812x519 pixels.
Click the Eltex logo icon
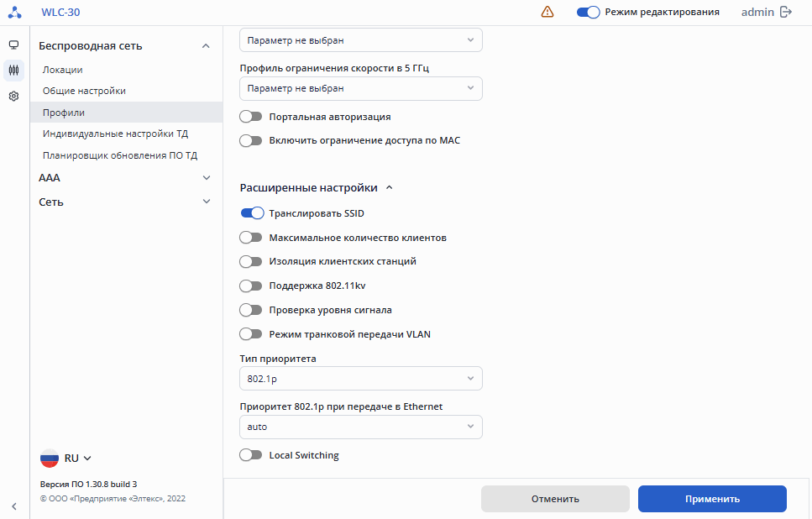[14, 13]
